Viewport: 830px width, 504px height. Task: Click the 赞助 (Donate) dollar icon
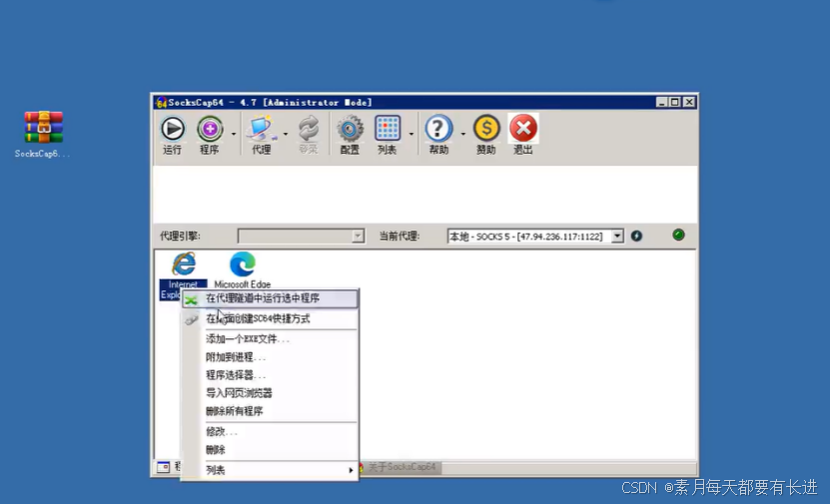tap(486, 129)
